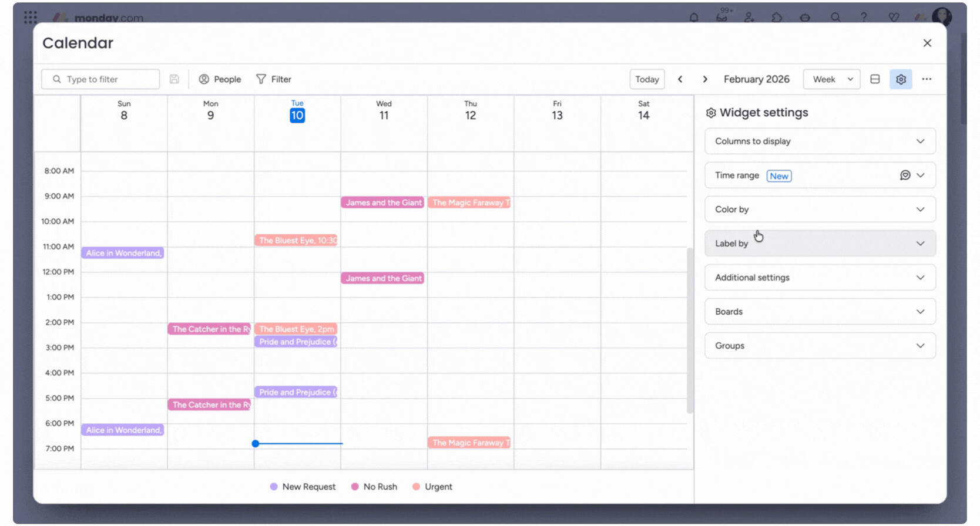
Task: Open the three-dot more options menu
Action: coord(927,79)
